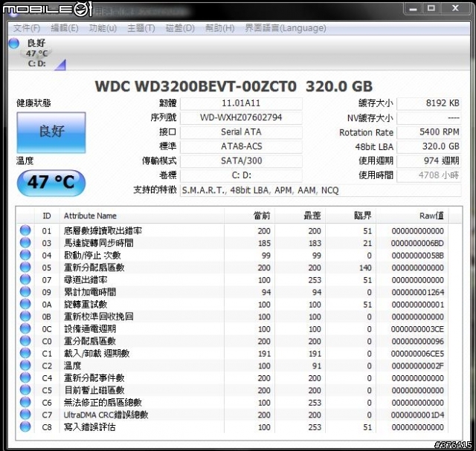Click status orb for attribute C4
The height and width of the screenshot is (451, 476).
coord(25,378)
